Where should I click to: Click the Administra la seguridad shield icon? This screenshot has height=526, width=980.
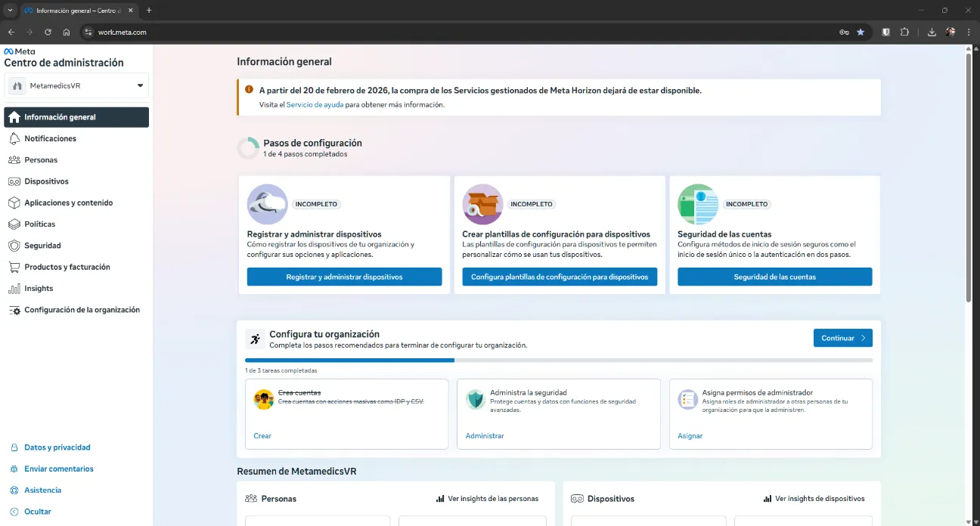476,400
